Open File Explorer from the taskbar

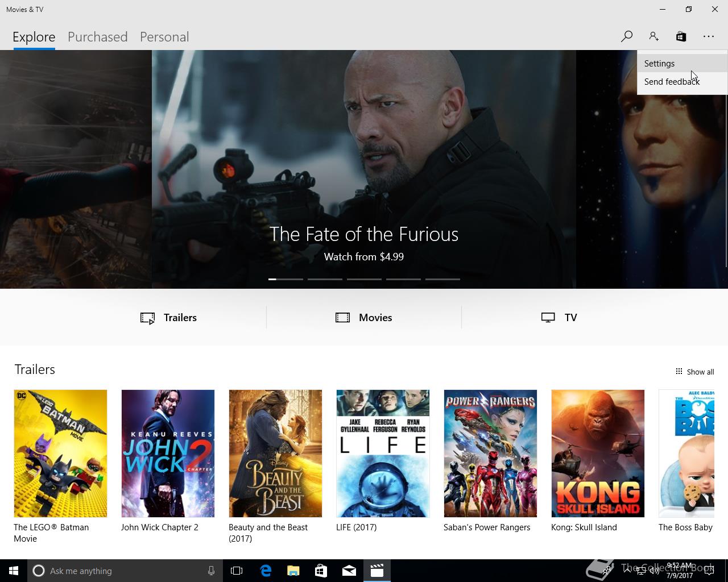click(293, 571)
